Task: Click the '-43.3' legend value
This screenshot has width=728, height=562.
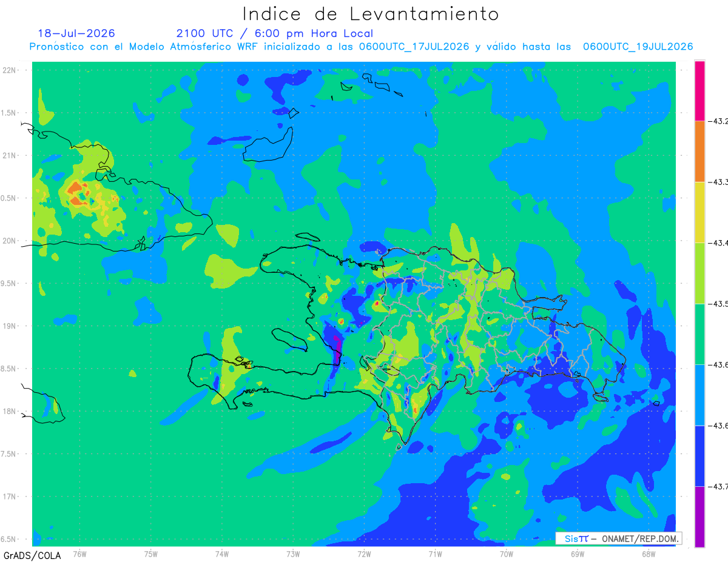Action: (719, 182)
